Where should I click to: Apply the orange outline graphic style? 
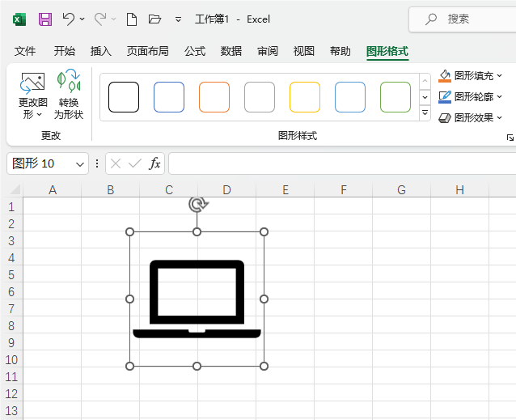coord(214,97)
